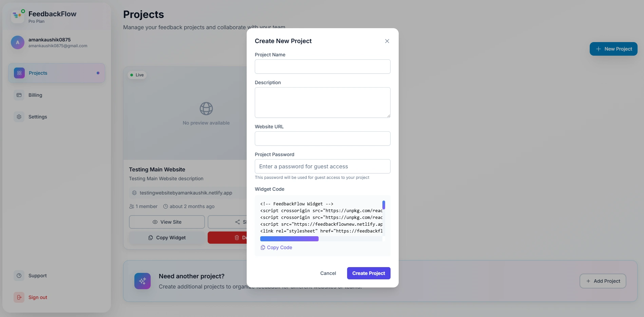Click the horizontal scrollbar under widget code
This screenshot has height=317, width=644.
coord(289,239)
